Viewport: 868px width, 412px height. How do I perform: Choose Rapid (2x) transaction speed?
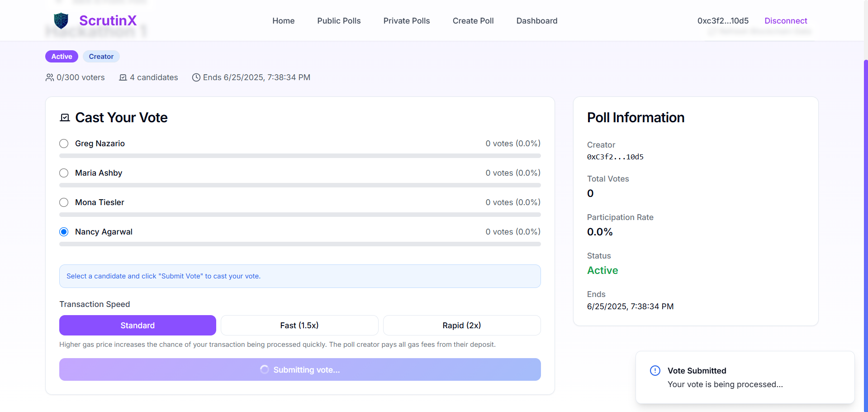pyautogui.click(x=462, y=325)
